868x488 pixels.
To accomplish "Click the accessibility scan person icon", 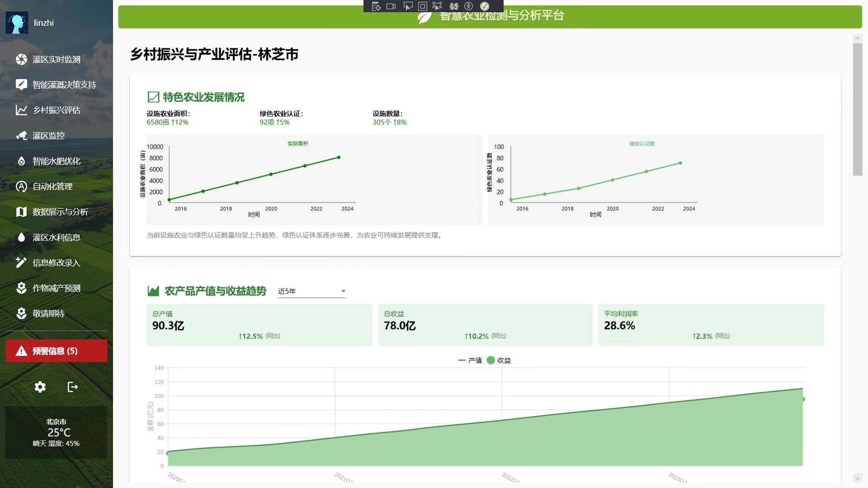I will click(469, 6).
